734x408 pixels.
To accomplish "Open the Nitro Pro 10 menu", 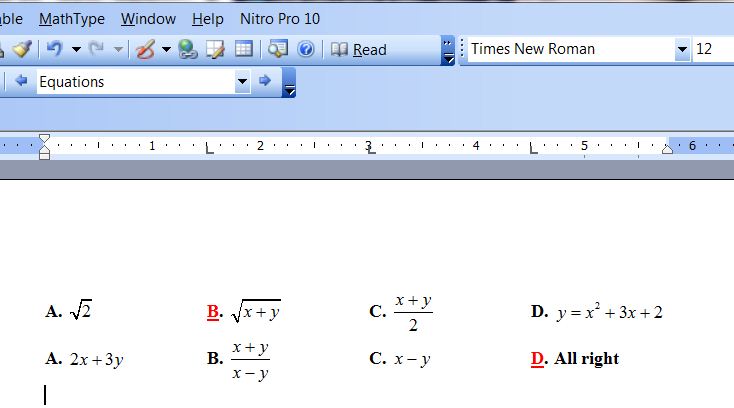I will tap(280, 19).
